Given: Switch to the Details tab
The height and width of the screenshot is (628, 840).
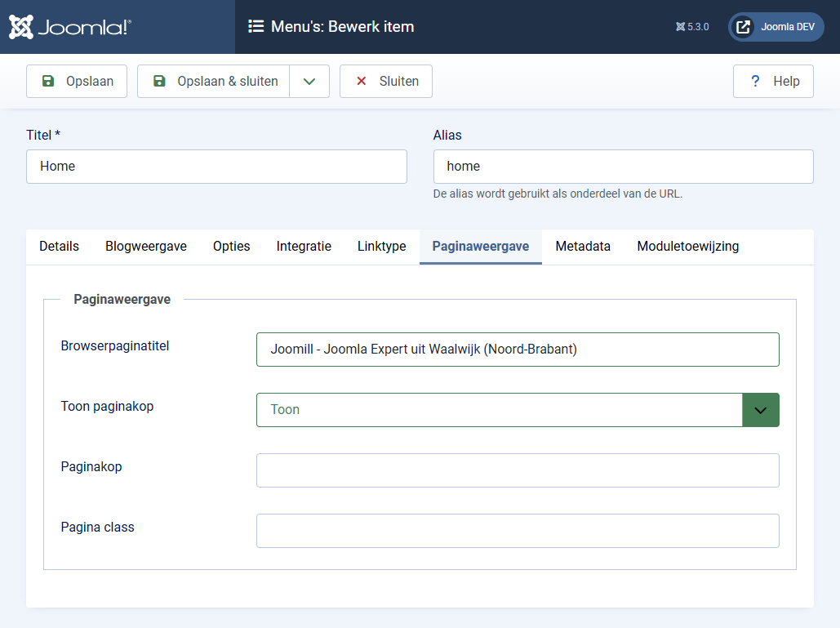Looking at the screenshot, I should point(60,247).
